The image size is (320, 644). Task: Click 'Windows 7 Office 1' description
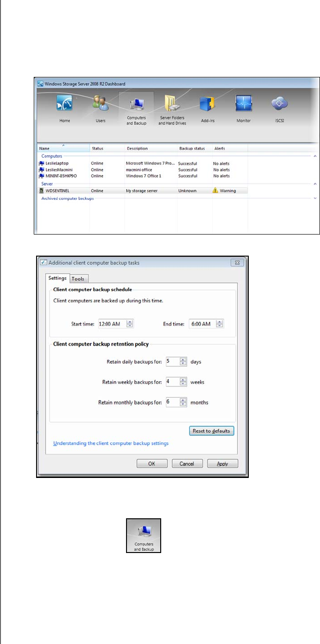pos(143,176)
